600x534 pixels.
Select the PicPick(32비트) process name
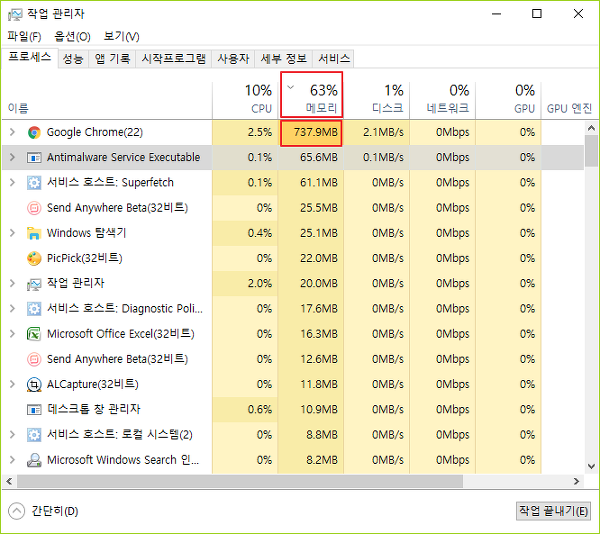pos(85,258)
